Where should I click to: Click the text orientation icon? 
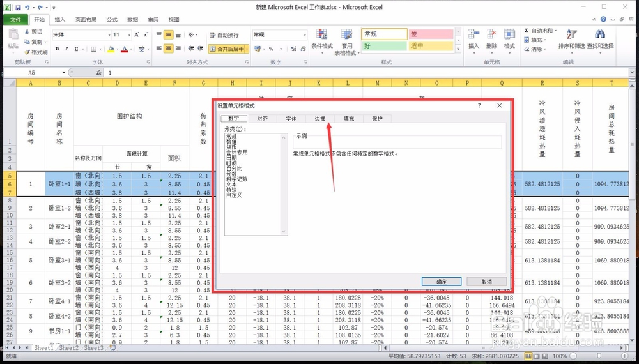pyautogui.click(x=191, y=35)
